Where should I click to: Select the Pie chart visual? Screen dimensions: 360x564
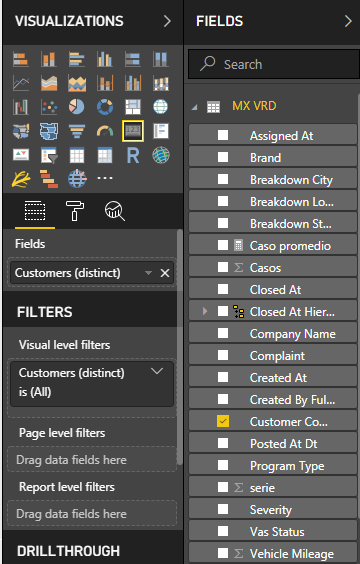[x=77, y=107]
